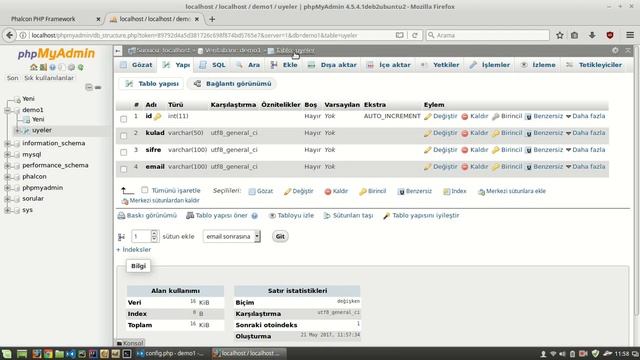Click the volume icon in system tray
The image size is (640, 360).
[562, 353]
